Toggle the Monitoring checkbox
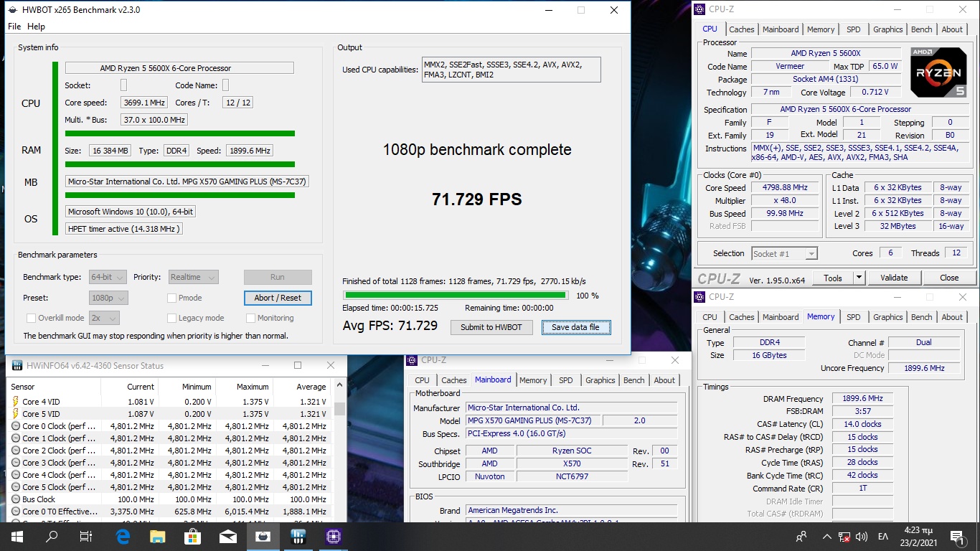This screenshot has width=980, height=551. (250, 318)
